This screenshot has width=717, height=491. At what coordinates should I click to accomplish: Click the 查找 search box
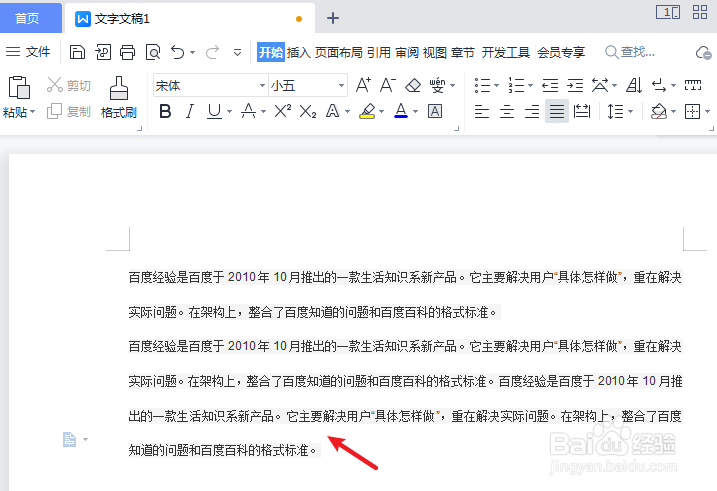coord(630,52)
